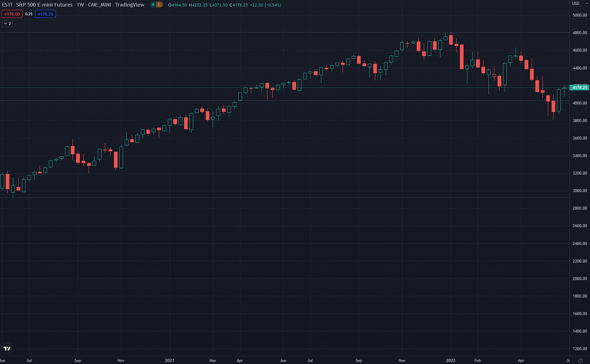The image size is (590, 364).
Task: Click the green market status dot
Action: pos(153,5)
